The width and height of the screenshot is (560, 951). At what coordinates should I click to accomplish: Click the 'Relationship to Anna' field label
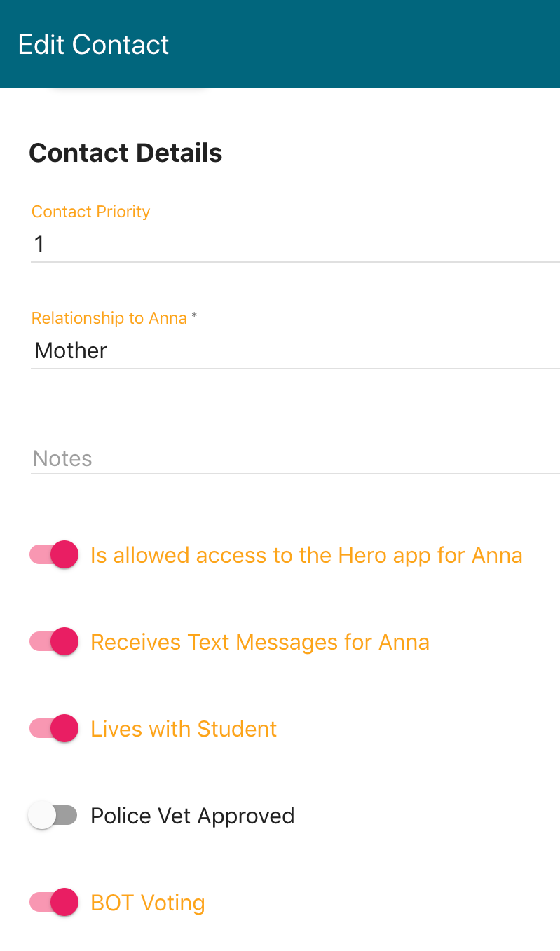click(109, 318)
